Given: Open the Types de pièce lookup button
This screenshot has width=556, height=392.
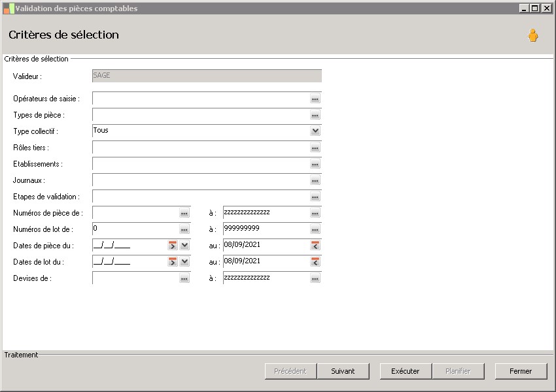Looking at the screenshot, I should click(315, 115).
